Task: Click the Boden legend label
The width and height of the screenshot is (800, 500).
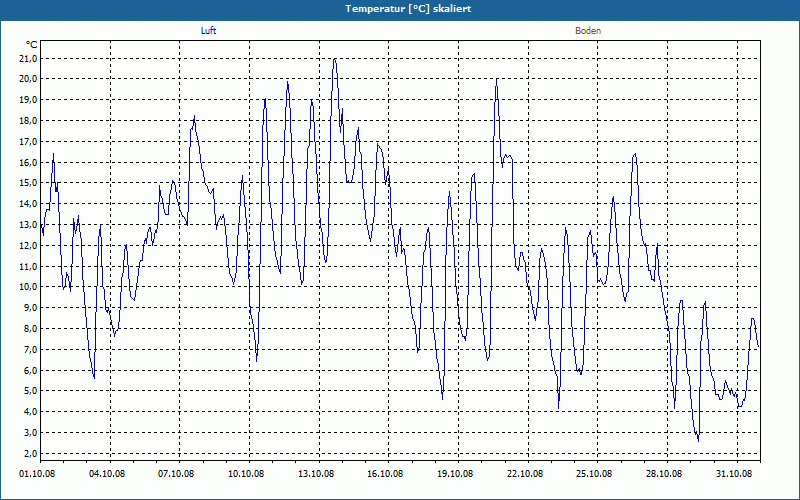Action: point(588,31)
